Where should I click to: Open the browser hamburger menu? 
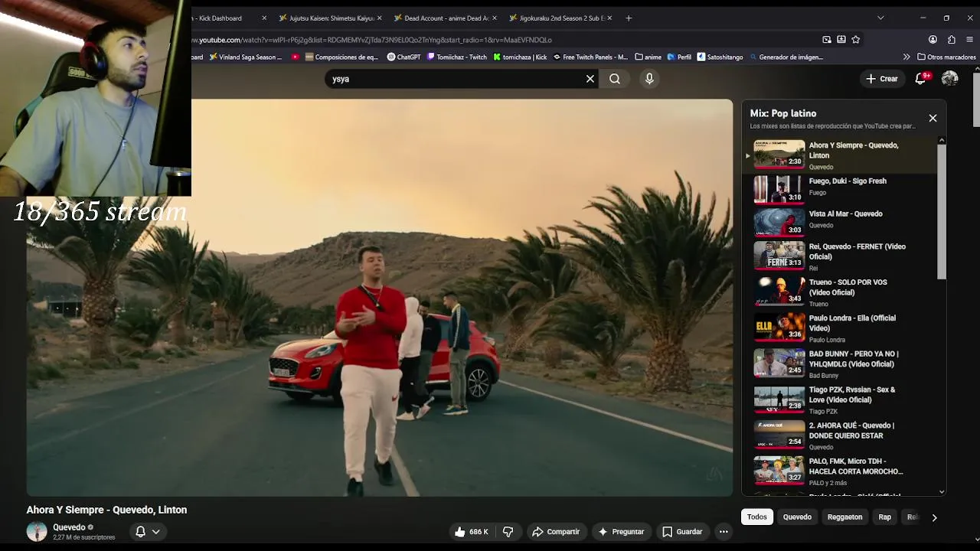(970, 40)
